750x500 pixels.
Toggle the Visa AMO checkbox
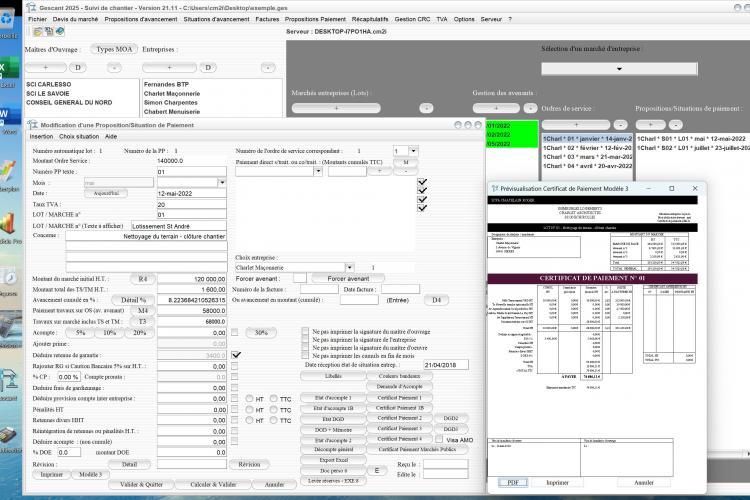coord(439,439)
